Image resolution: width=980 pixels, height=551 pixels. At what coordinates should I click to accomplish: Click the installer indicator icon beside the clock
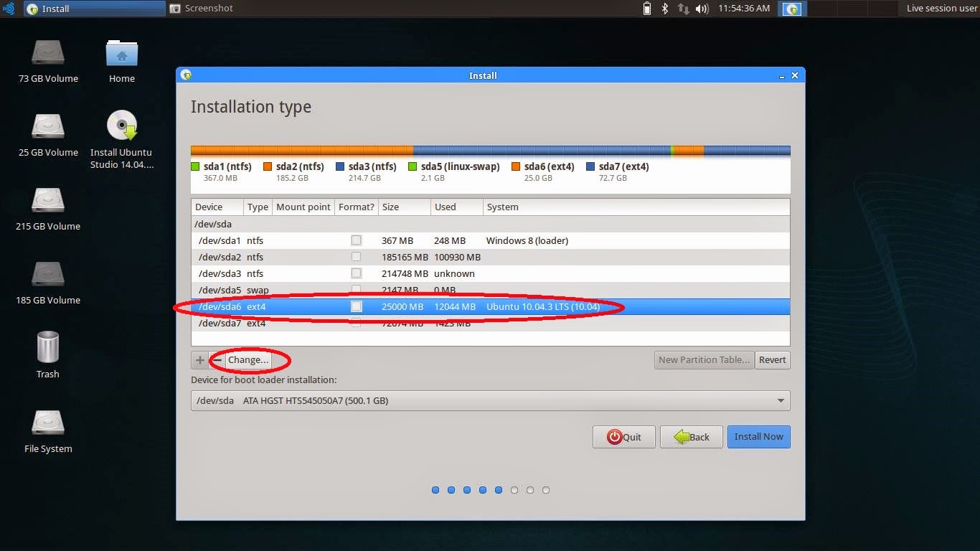793,9
